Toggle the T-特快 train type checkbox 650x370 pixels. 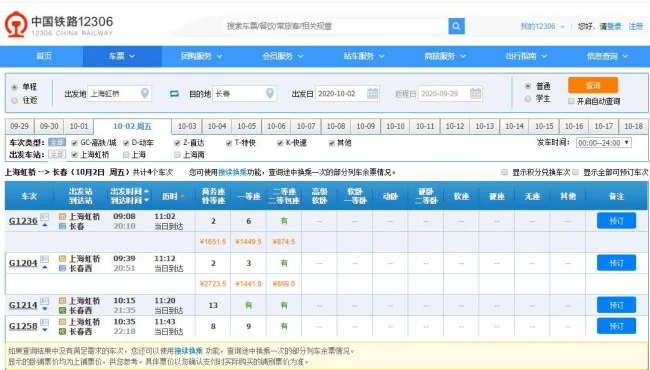point(229,143)
